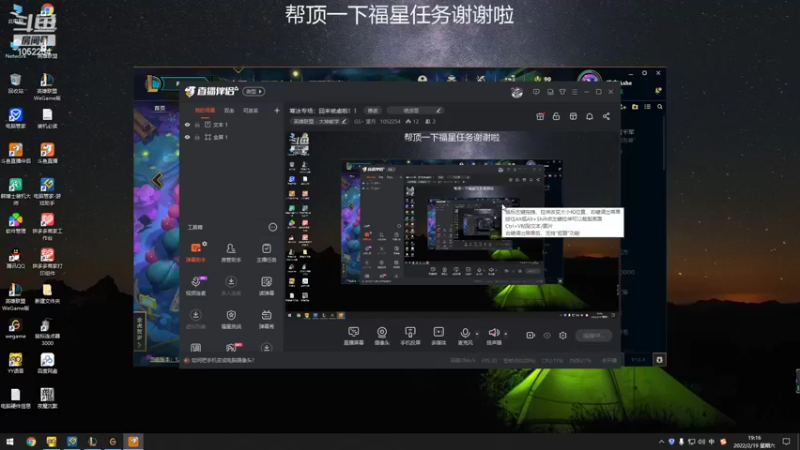Click the record video icon
This screenshot has width=800, height=450.
(531, 335)
